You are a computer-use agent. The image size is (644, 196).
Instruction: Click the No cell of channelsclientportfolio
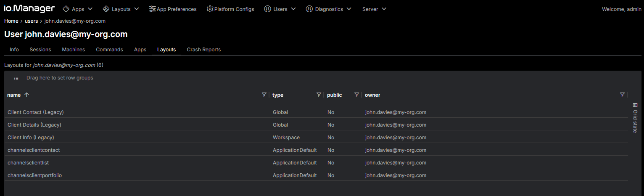pyautogui.click(x=331, y=175)
